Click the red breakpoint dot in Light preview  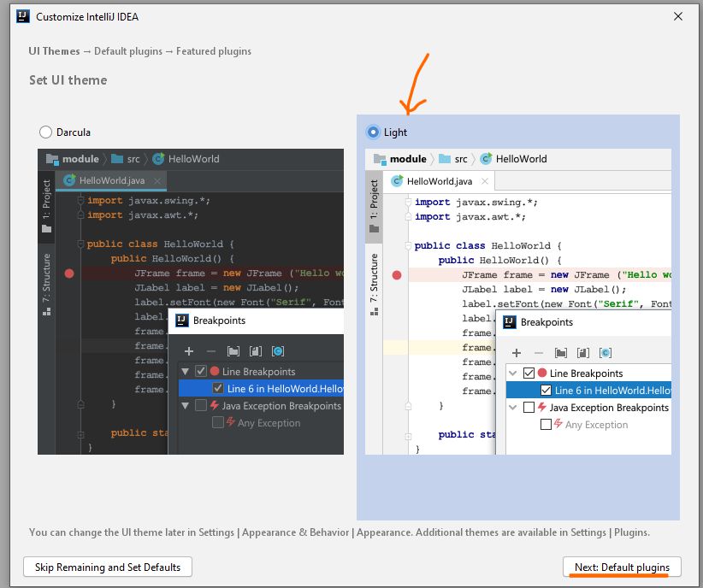(x=397, y=275)
